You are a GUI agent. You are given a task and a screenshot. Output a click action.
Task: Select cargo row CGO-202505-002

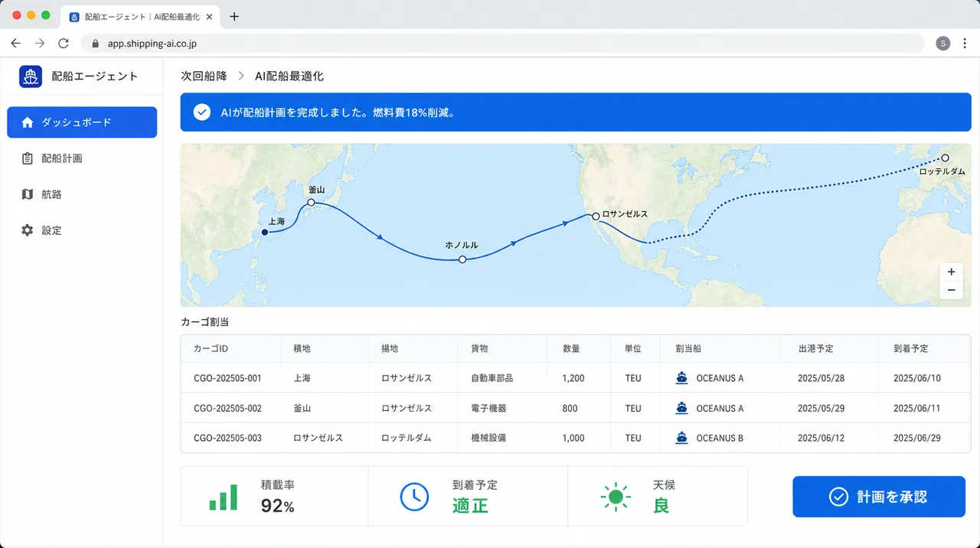(x=576, y=408)
